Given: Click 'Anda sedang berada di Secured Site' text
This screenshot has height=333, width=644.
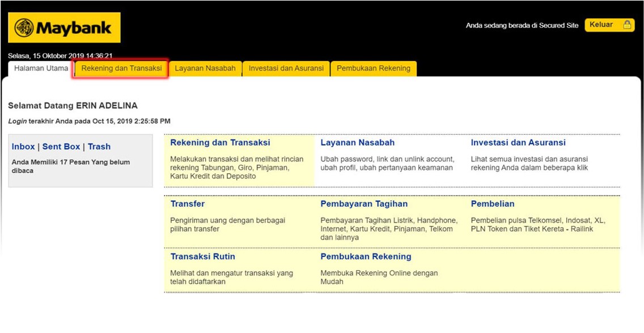Looking at the screenshot, I should pos(522,25).
